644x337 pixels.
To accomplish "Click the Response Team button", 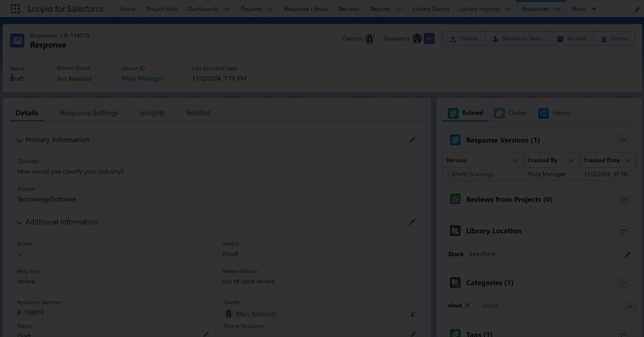I will (518, 39).
